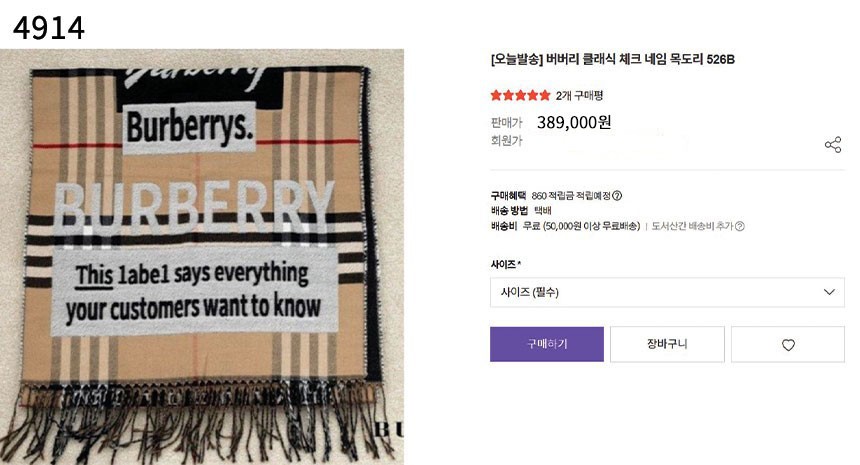Click the 389,000원 price text
Viewport: 860px width, 465px height.
(574, 122)
